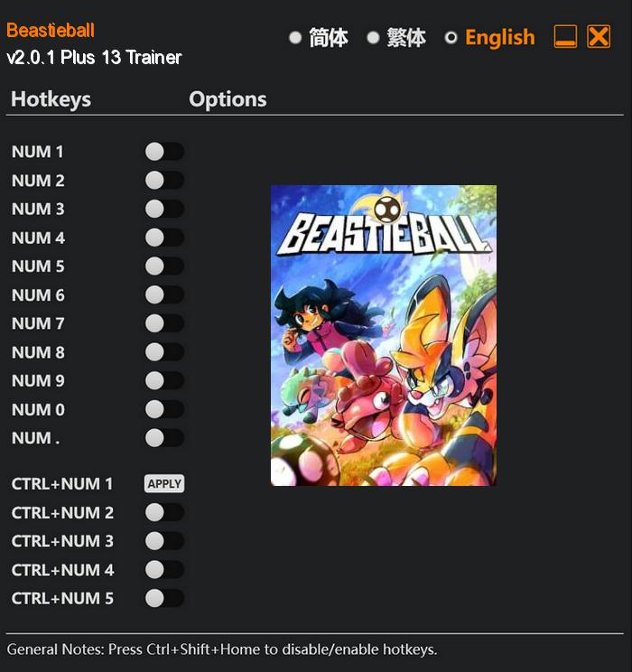Toggle the CTRL+NUM 2 switch

tap(164, 512)
